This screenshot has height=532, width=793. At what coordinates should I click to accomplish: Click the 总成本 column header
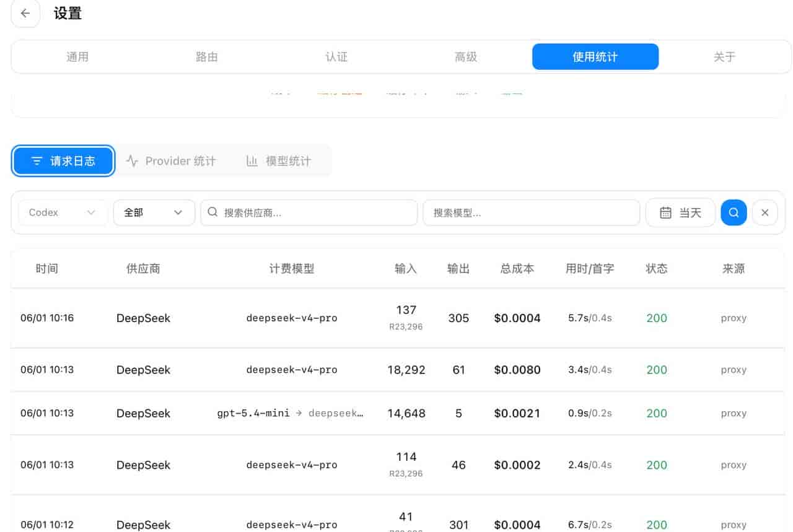[517, 269]
